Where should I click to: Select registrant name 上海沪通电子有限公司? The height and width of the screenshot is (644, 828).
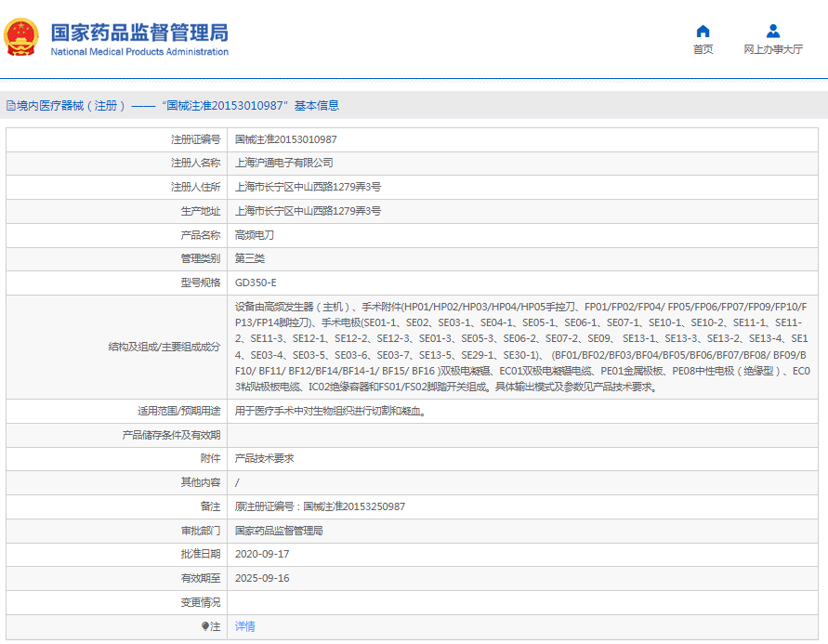[284, 163]
